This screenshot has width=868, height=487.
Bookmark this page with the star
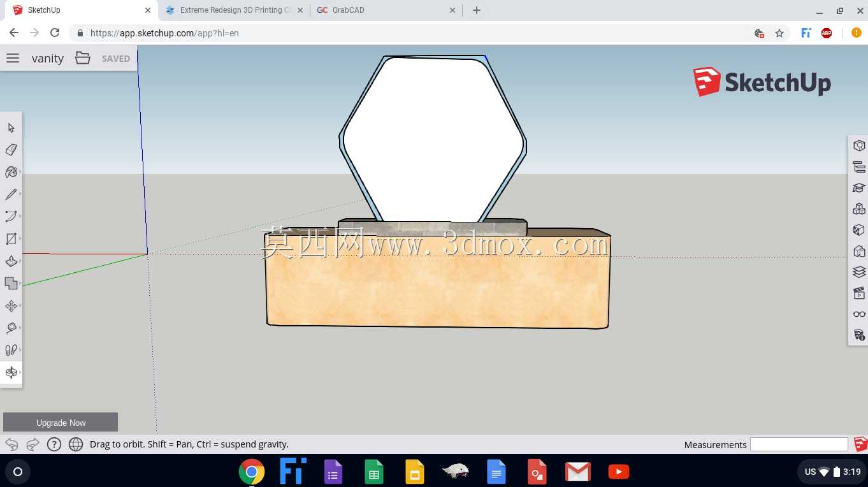(779, 33)
